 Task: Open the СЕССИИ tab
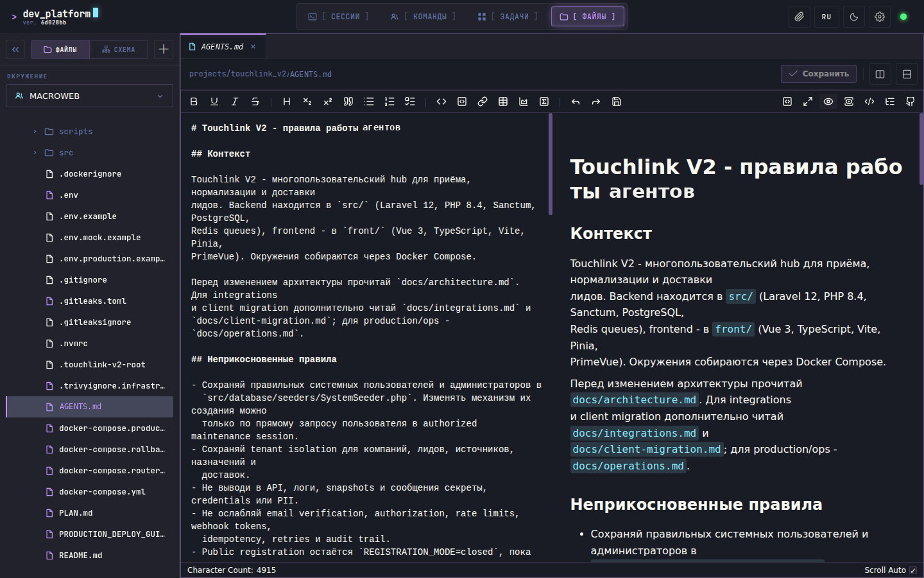pos(339,17)
